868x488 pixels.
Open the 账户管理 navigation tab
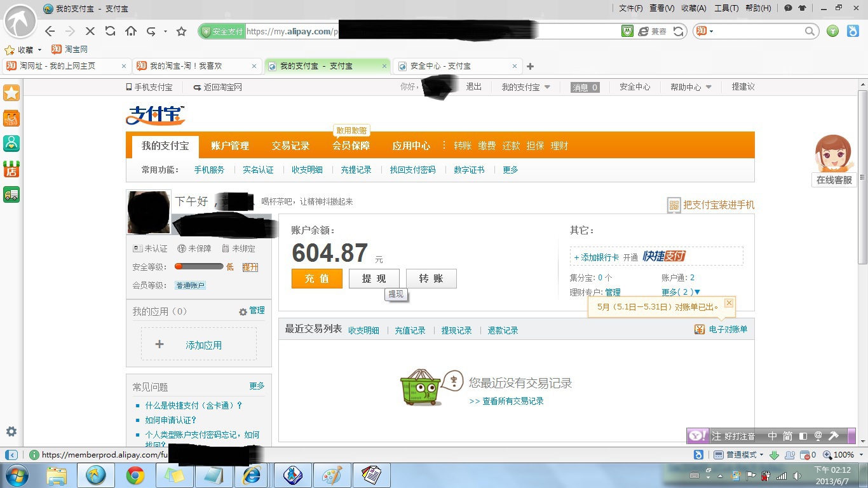(x=230, y=146)
